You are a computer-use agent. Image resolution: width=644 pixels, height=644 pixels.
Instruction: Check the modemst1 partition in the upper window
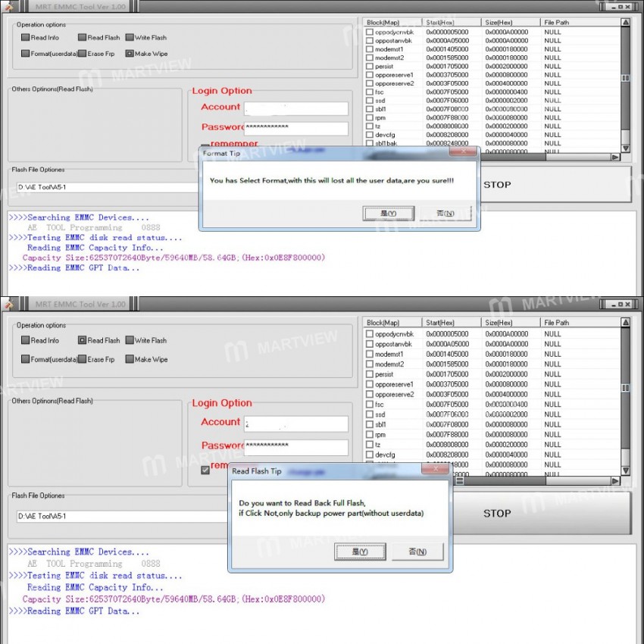(370, 49)
